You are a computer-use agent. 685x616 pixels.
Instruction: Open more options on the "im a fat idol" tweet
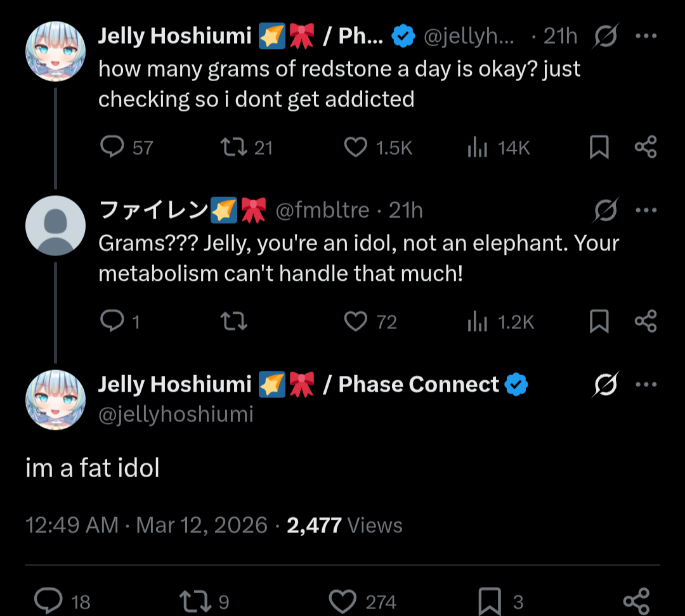pyautogui.click(x=646, y=385)
